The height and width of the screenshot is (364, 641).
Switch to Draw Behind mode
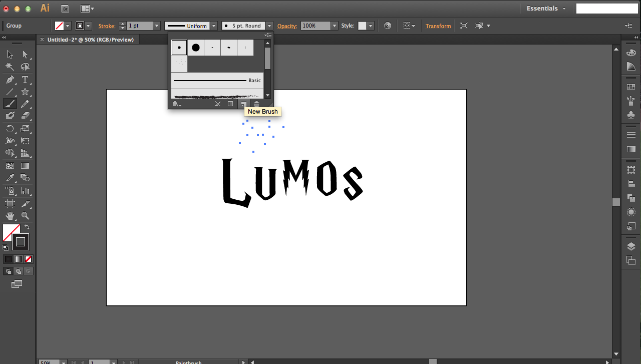[18, 271]
